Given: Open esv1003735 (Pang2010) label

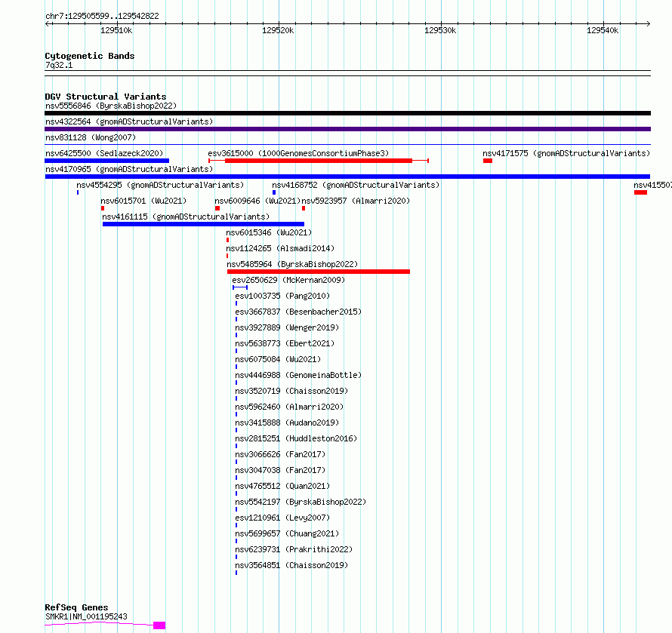Looking at the screenshot, I should [282, 296].
